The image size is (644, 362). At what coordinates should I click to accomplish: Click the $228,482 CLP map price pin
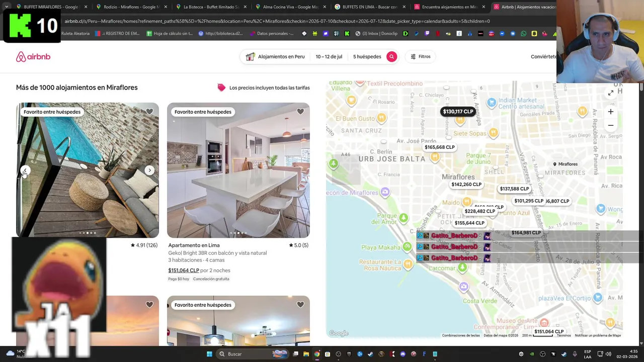pyautogui.click(x=480, y=212)
